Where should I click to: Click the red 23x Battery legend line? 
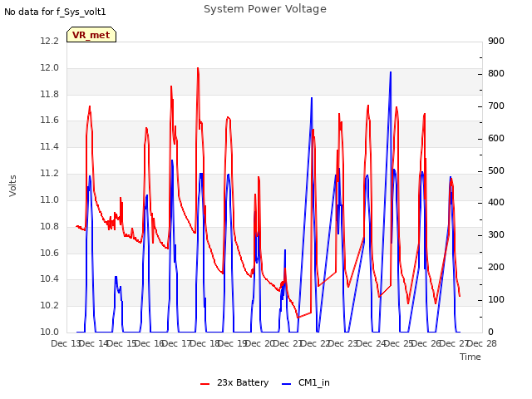[205, 384]
